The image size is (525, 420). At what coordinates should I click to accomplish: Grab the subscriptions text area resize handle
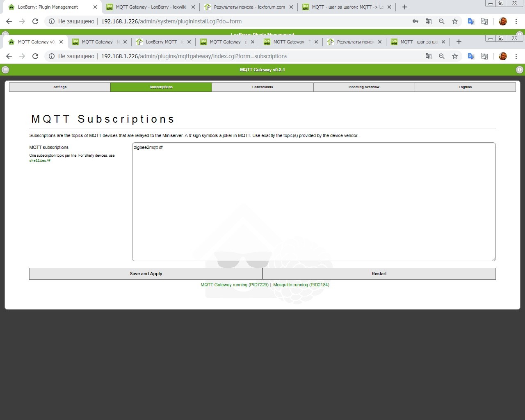[x=493, y=258]
